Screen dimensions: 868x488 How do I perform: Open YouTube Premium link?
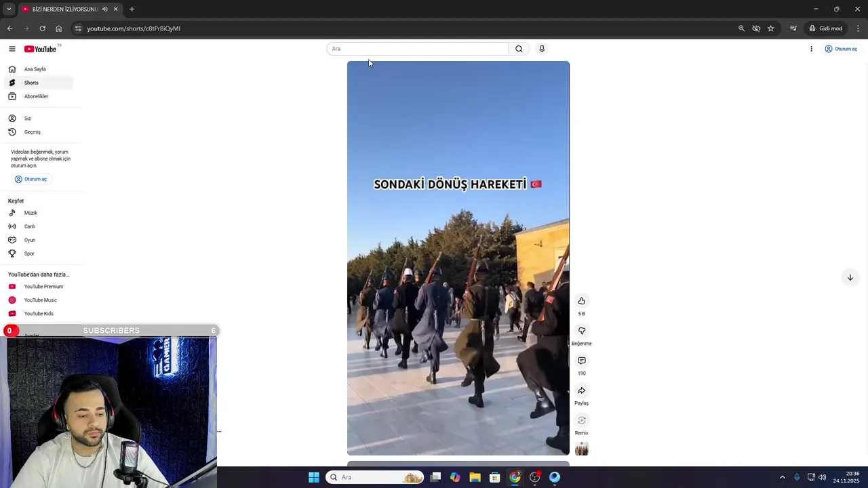39,287
